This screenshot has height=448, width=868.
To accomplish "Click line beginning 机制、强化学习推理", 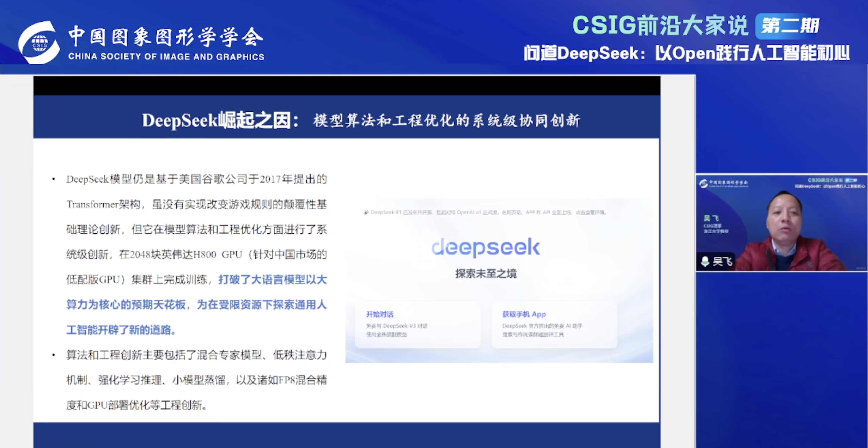I will (196, 380).
